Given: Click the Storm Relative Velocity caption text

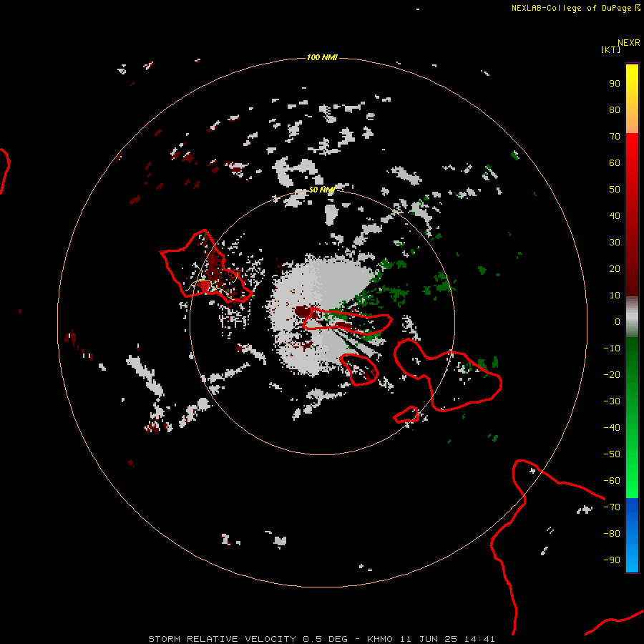Looking at the screenshot, I should coord(321,639).
